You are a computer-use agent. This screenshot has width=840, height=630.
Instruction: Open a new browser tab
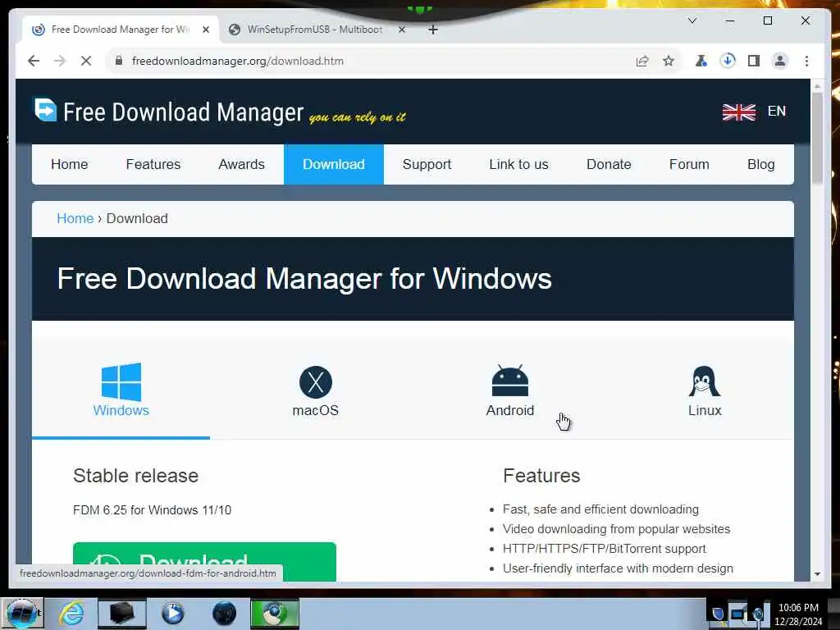tap(433, 30)
